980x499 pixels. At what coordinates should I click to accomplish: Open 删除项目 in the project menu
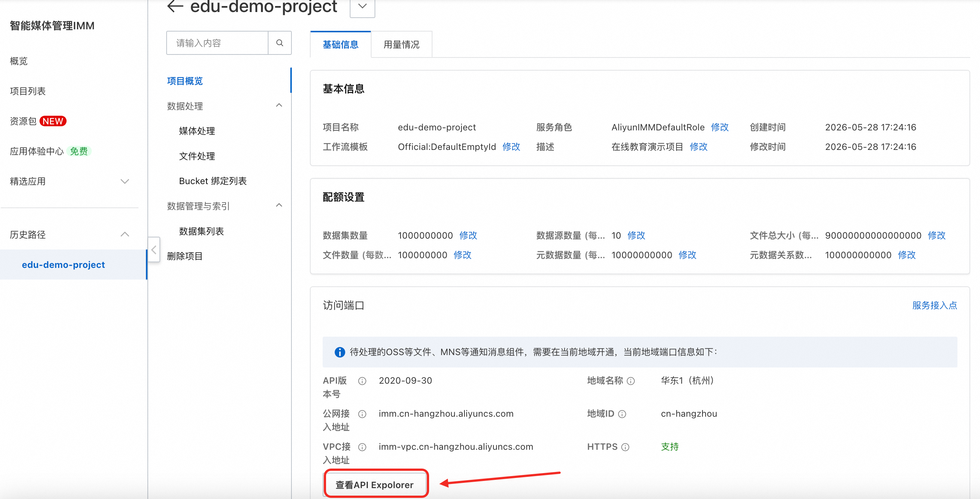coord(185,256)
